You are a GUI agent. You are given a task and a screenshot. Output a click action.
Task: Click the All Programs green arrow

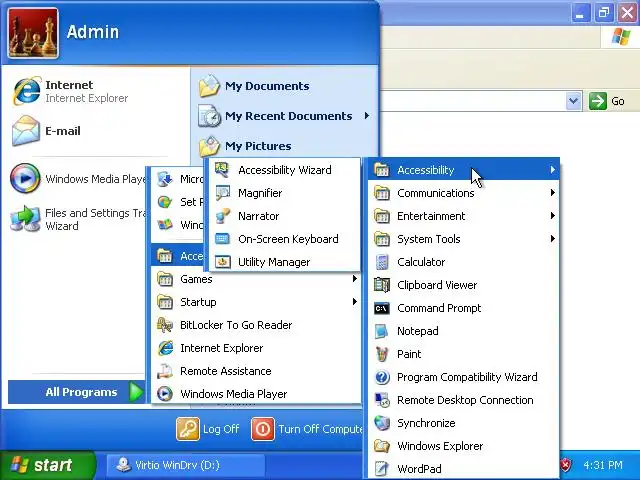coord(136,392)
